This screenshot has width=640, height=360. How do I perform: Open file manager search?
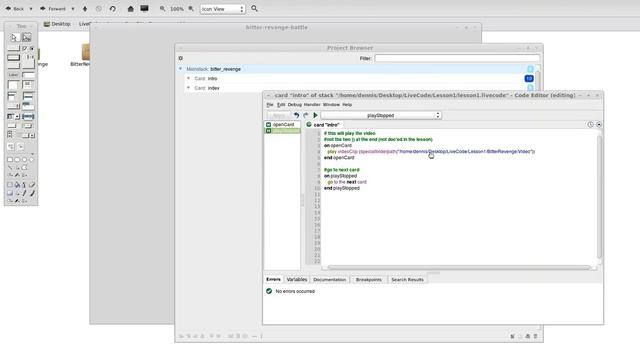tap(254, 9)
